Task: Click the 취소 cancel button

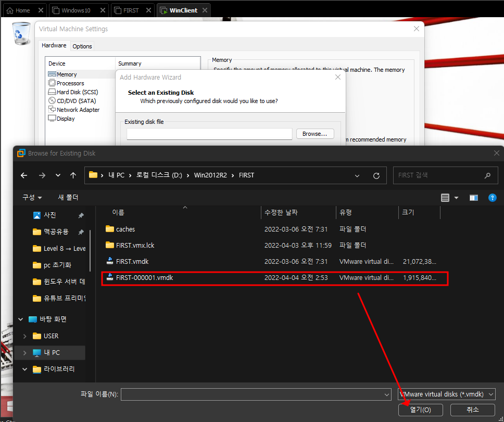Action: 473,410
